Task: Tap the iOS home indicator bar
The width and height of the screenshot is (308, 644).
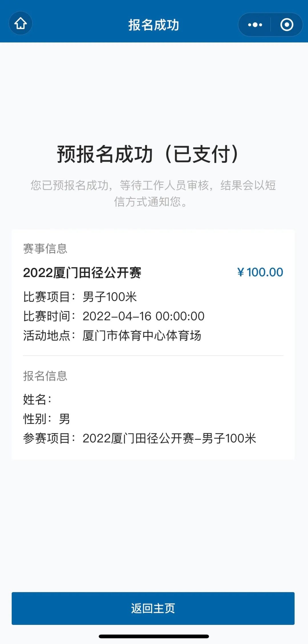Action: pos(154,636)
